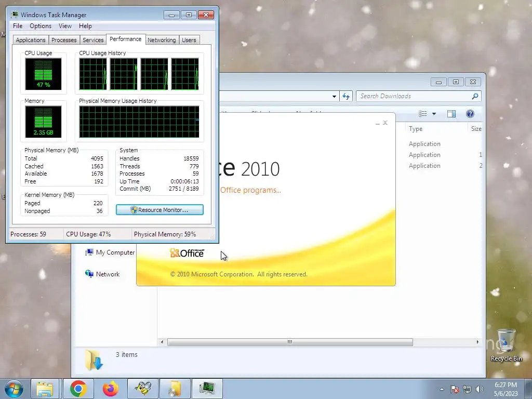Open Windows Explorer from the taskbar
Screen dimensions: 532x399
(45, 389)
